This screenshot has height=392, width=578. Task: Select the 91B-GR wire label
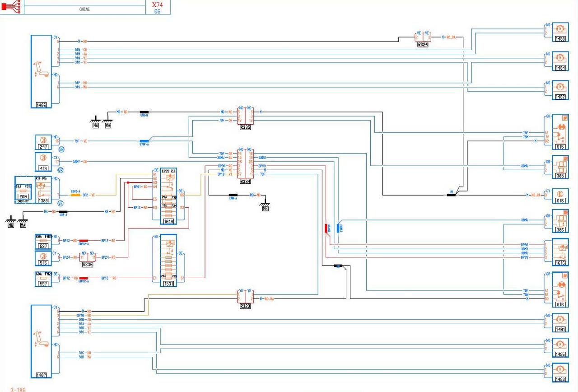[x=85, y=319]
